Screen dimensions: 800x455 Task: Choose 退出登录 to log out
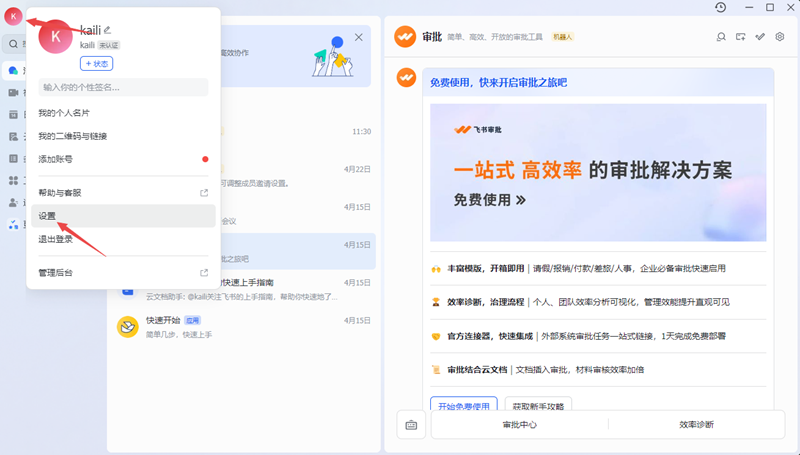123,239
